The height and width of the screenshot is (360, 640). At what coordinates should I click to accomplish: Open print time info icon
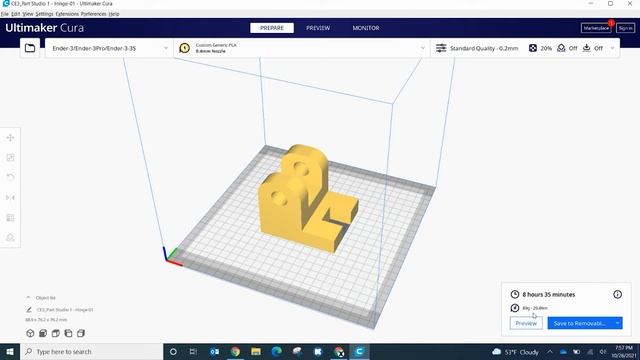tap(617, 294)
